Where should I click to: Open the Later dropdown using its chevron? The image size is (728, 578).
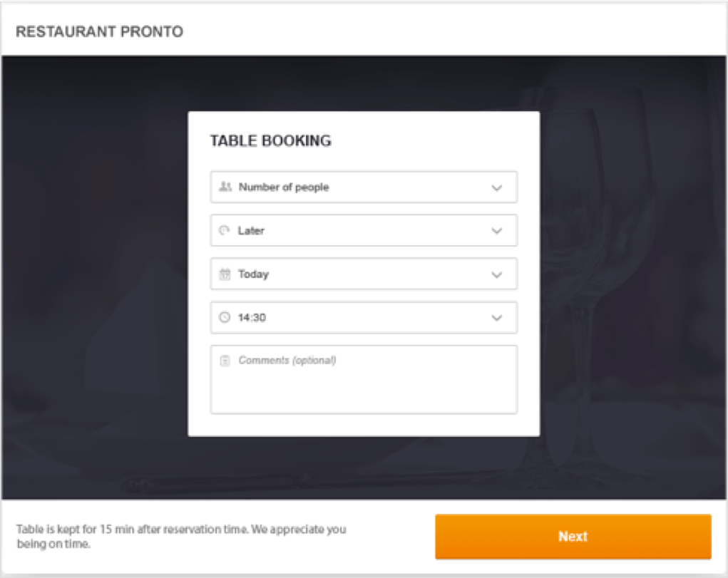pos(497,232)
